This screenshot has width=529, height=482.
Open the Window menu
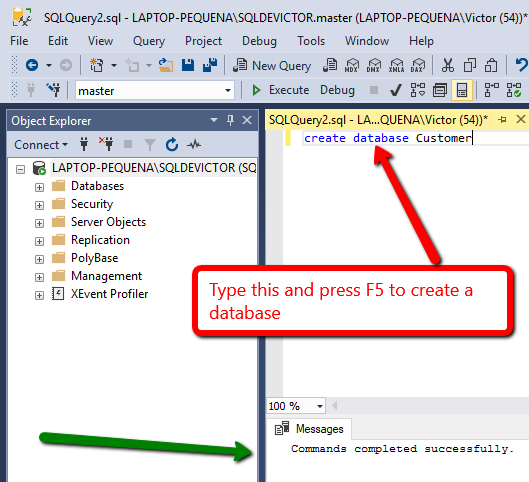[x=367, y=41]
